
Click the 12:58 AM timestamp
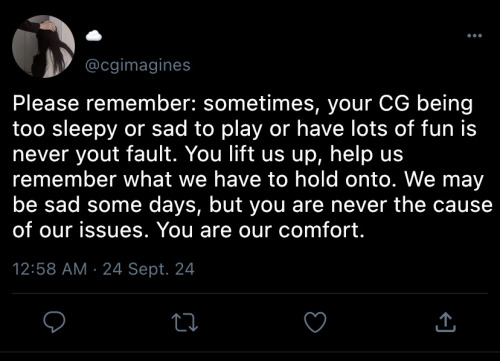pos(50,269)
